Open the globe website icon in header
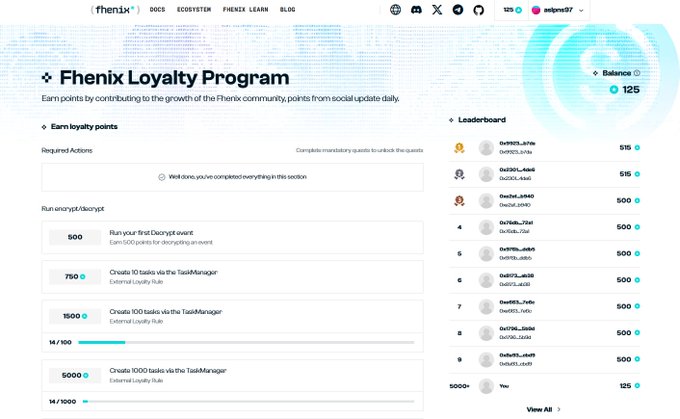Viewport: 680px width, 419px height. coord(395,10)
